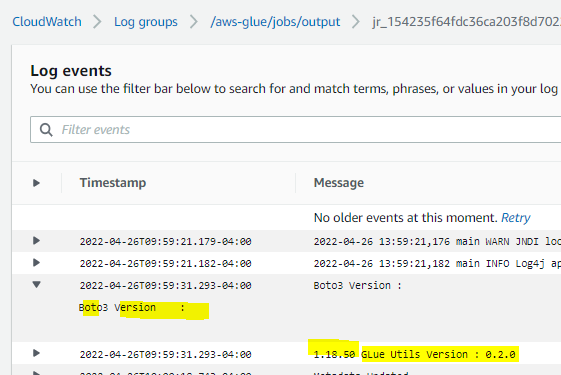Click the expanded 'Boto3 Version :' detail text
561x375 pixels.
coord(132,308)
